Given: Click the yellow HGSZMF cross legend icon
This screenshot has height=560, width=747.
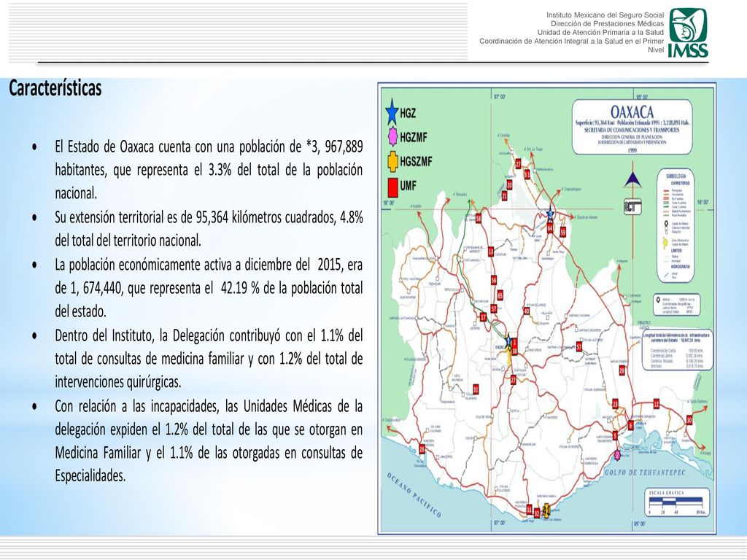Looking at the screenshot, I should [x=392, y=161].
